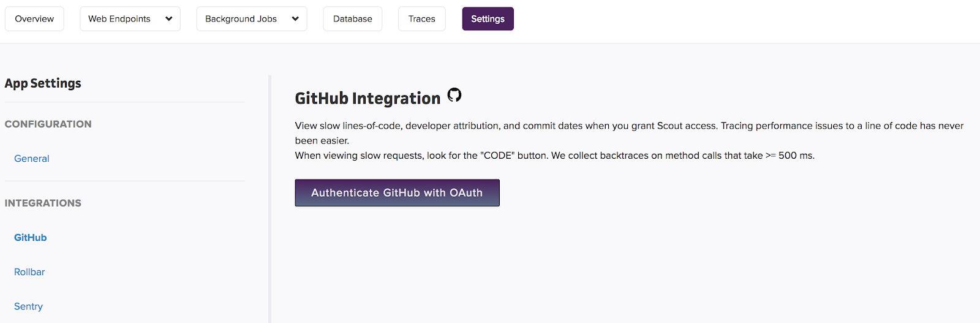
Task: Click the App Settings heading
Action: click(43, 83)
